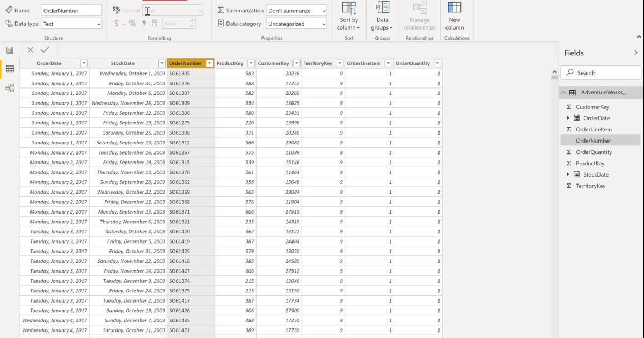644x338 pixels.
Task: Open the Sort by column tool
Action: click(x=348, y=16)
